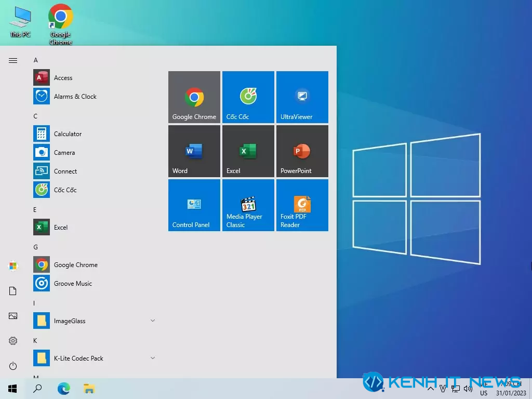Click the letter I group header
This screenshot has width=532, height=399.
(34, 303)
